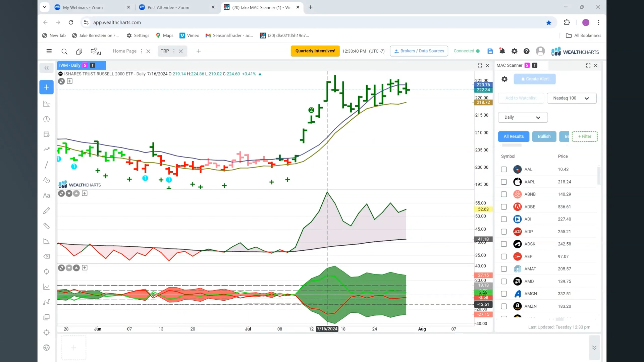This screenshot has width=644, height=362.
Task: Check the ADP row checkbox
Action: pyautogui.click(x=504, y=232)
